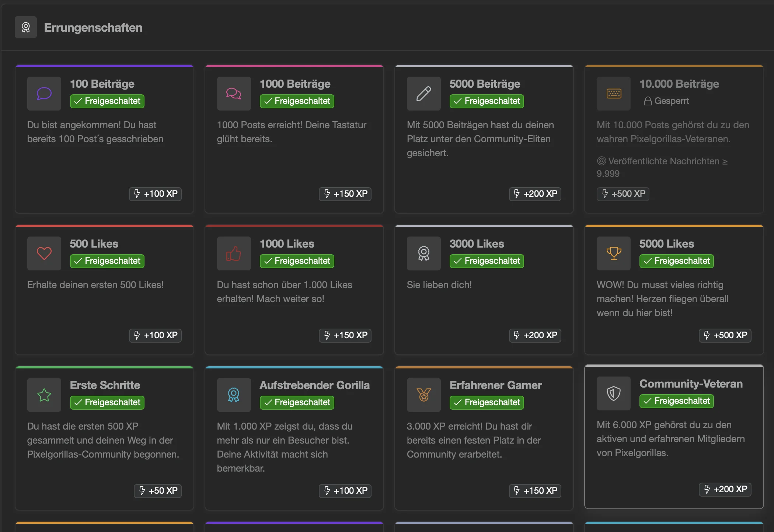Click the pencil icon for 5000 Beiträge

tap(424, 94)
